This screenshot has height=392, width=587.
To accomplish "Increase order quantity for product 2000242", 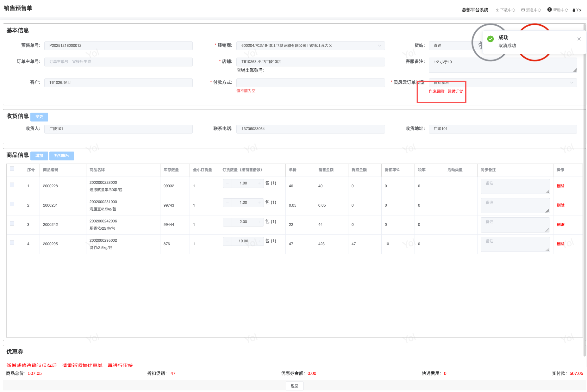I will coord(259,222).
